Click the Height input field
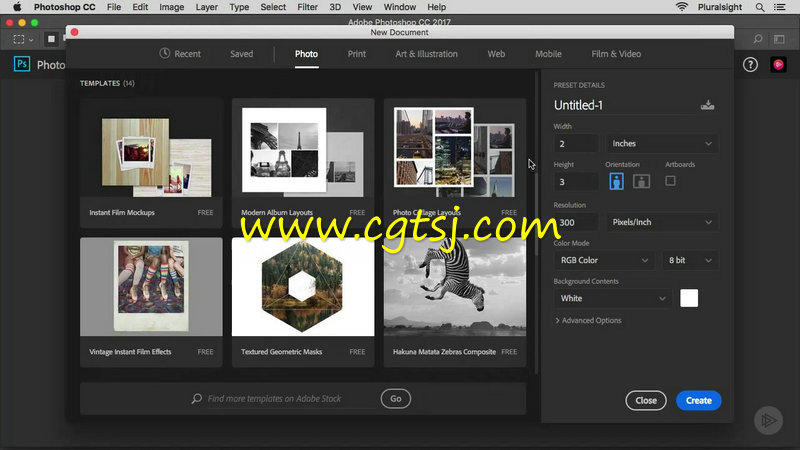The height and width of the screenshot is (450, 800). (x=576, y=182)
